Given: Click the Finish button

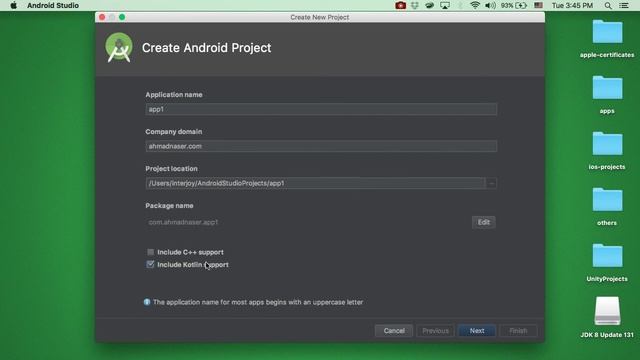Looking at the screenshot, I should click(518, 331).
